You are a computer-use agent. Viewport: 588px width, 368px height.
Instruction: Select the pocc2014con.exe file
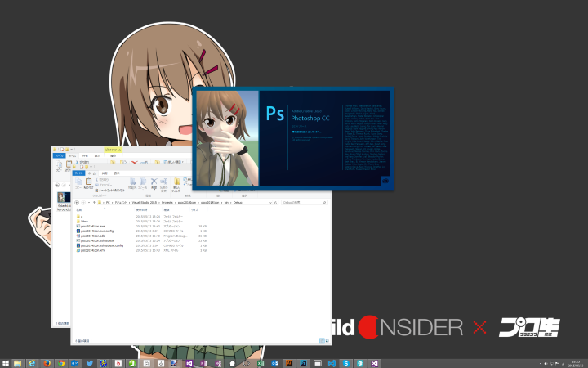[x=92, y=226]
